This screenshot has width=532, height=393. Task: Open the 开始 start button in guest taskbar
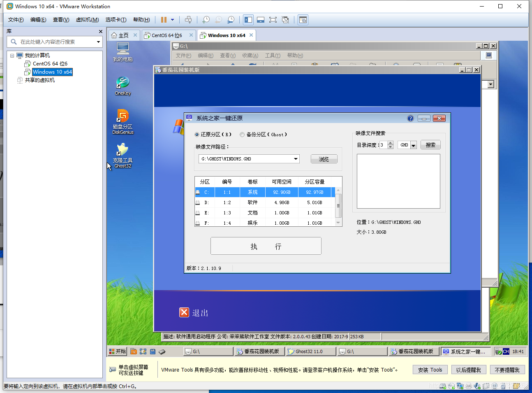click(117, 351)
